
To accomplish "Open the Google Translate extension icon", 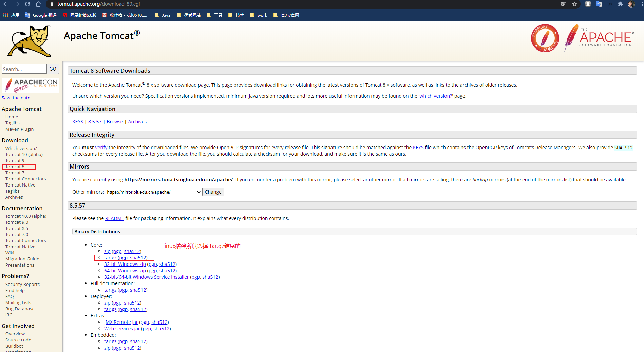I will point(599,4).
